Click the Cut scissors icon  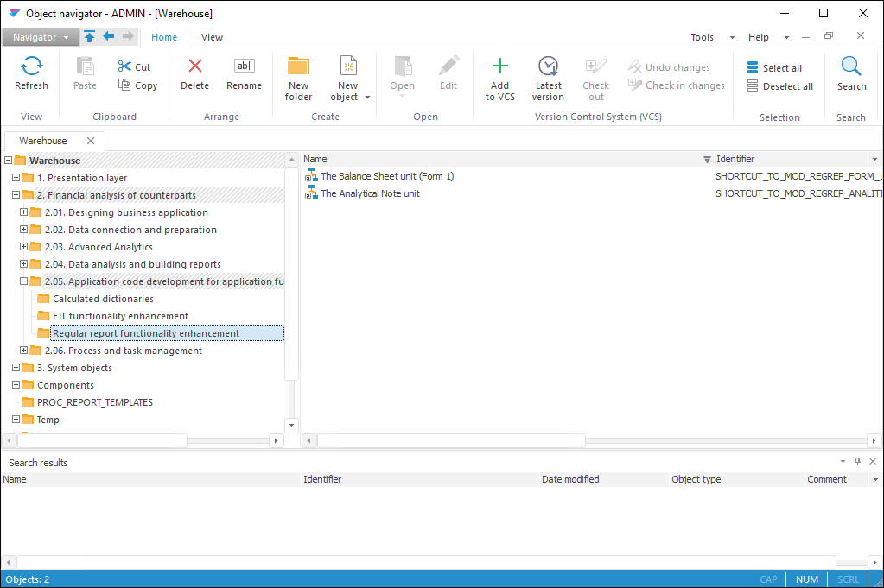(125, 67)
